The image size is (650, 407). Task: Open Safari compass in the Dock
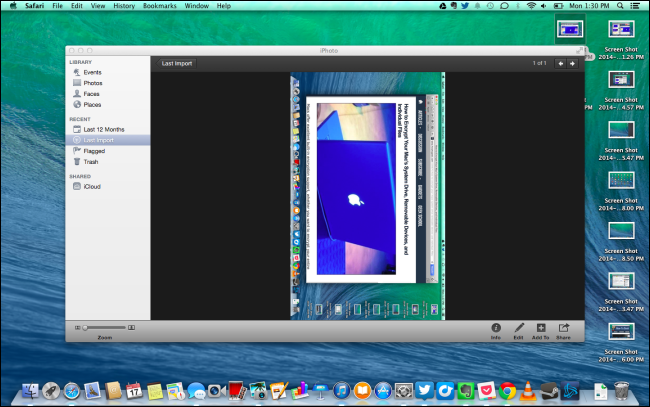tap(71, 391)
